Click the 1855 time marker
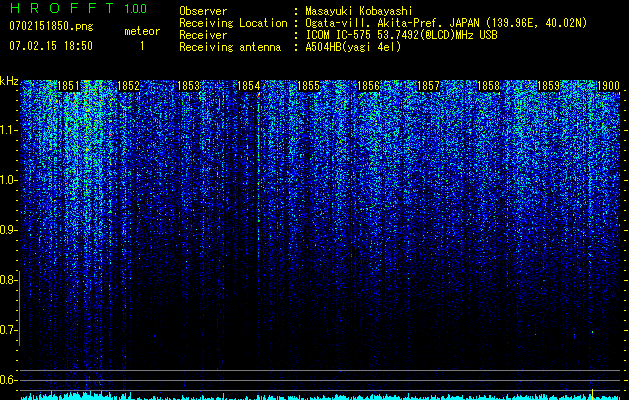 pos(308,86)
